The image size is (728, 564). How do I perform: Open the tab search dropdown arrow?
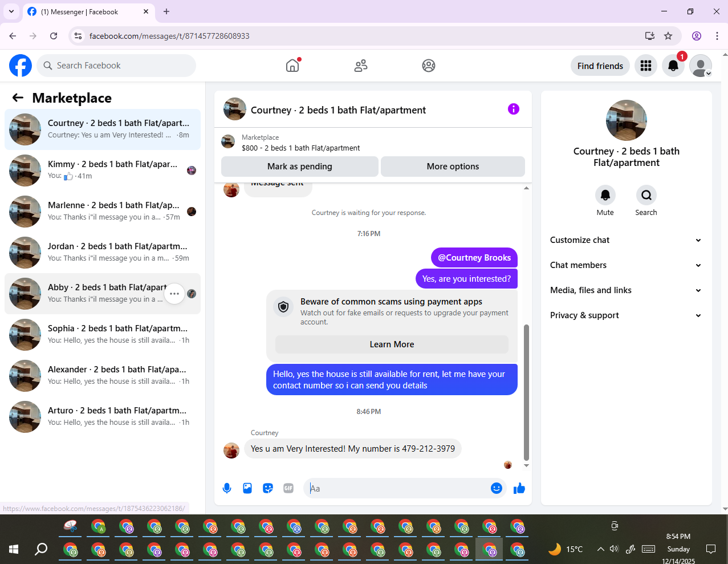click(11, 11)
